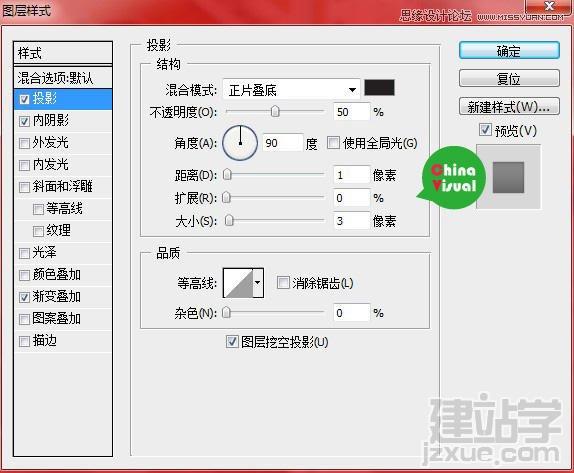
Task: Open the contour (等高线) thumbnail picker
Action: coord(238,283)
